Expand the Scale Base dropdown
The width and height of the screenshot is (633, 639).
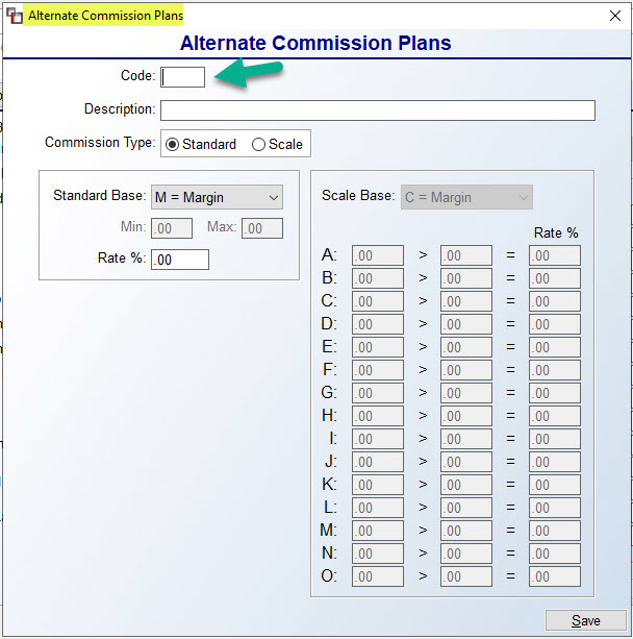pos(466,197)
